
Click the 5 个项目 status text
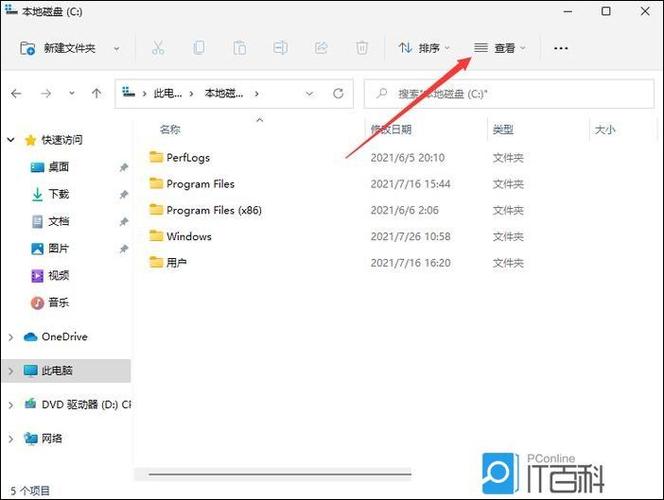(30, 491)
